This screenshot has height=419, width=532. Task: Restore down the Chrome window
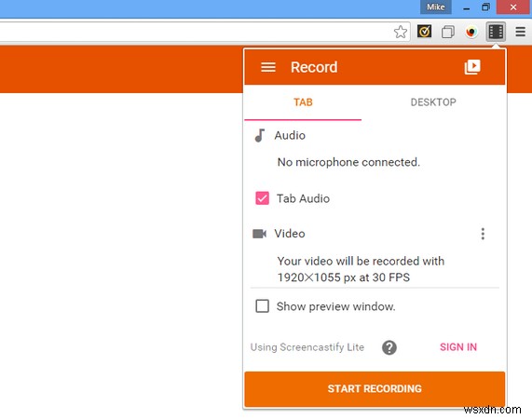click(x=485, y=7)
